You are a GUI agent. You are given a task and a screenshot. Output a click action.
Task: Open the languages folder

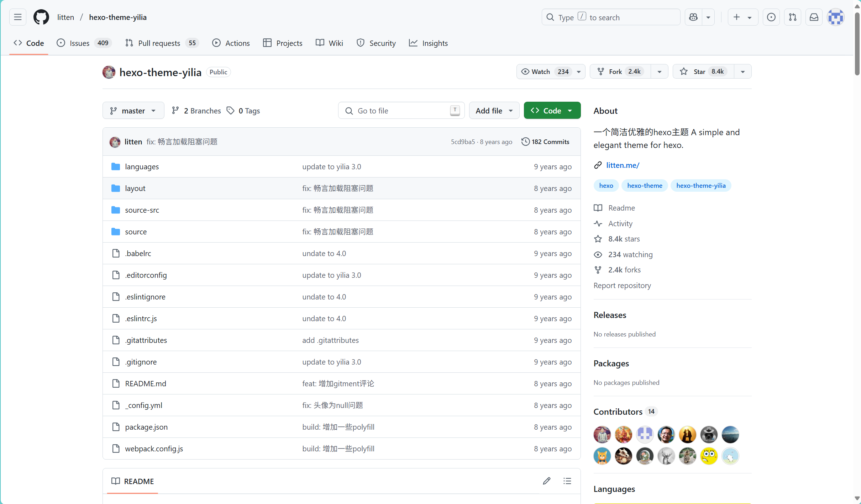142,166
